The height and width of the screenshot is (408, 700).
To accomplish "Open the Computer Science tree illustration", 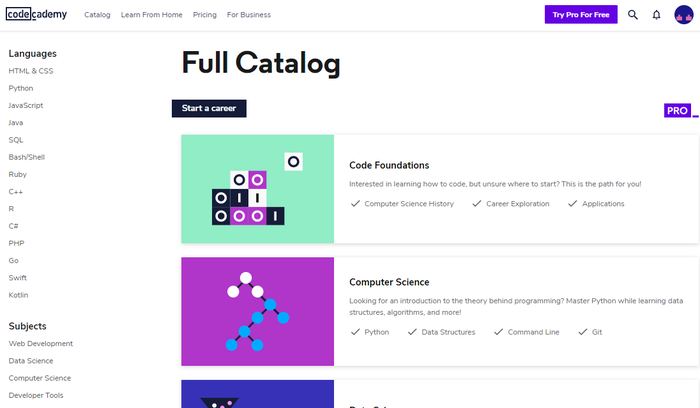I will point(257,311).
